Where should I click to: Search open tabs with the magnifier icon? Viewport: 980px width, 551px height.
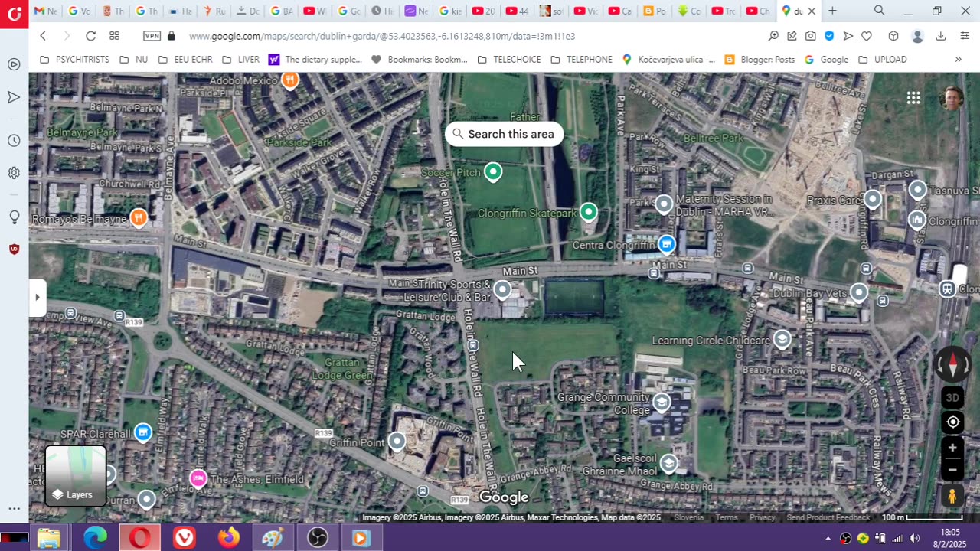[x=880, y=11]
